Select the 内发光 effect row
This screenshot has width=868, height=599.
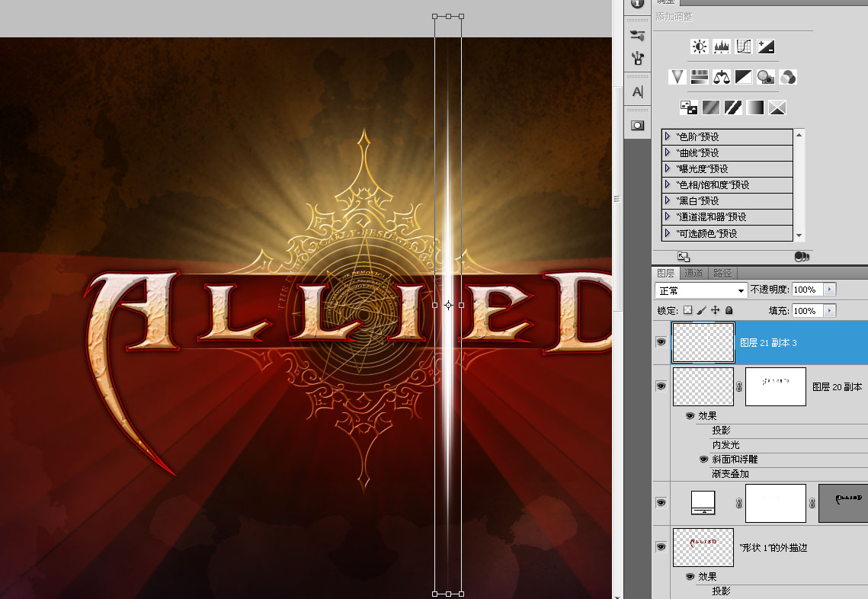725,444
